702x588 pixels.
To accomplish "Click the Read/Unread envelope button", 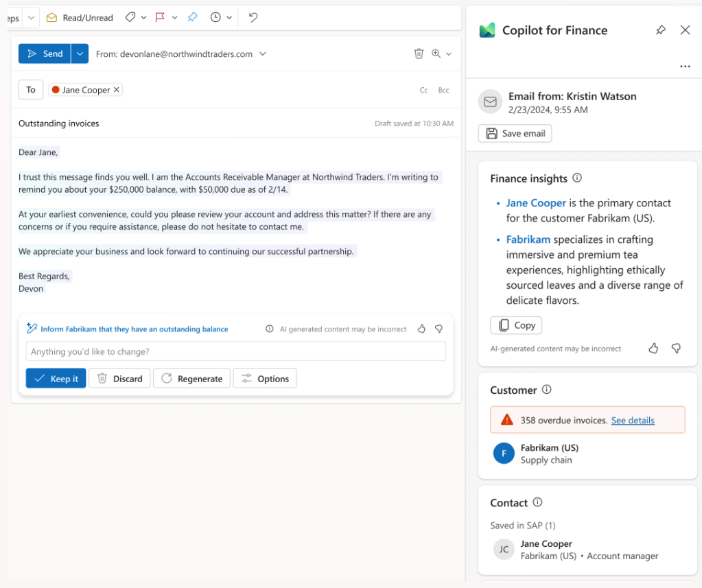I will (x=80, y=18).
